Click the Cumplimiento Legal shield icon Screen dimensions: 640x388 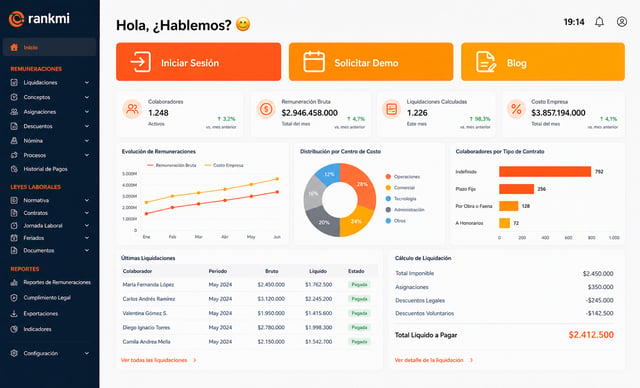(14, 298)
